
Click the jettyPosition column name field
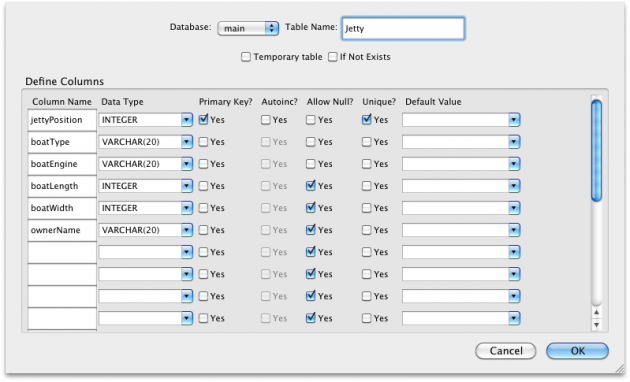pos(62,120)
